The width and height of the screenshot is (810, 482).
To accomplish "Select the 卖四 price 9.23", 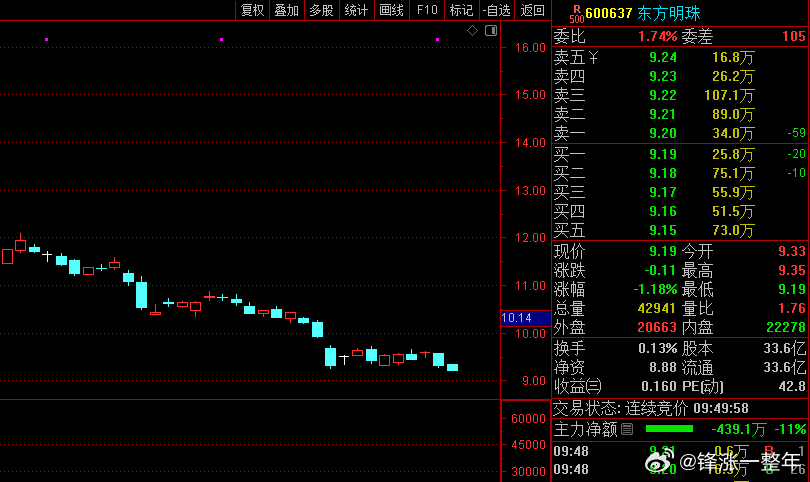I will [x=663, y=76].
